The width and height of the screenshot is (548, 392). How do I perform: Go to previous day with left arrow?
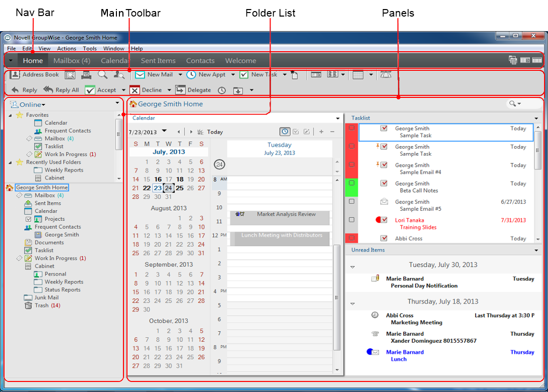click(179, 132)
